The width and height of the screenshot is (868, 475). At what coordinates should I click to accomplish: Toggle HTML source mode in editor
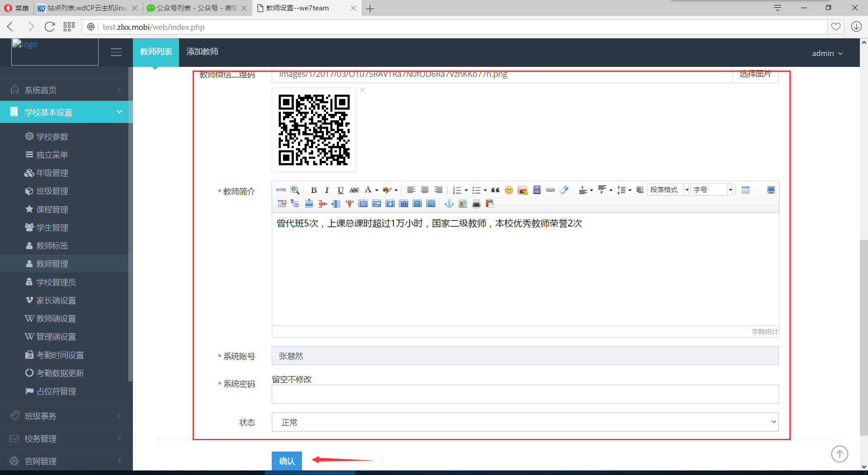[281, 190]
